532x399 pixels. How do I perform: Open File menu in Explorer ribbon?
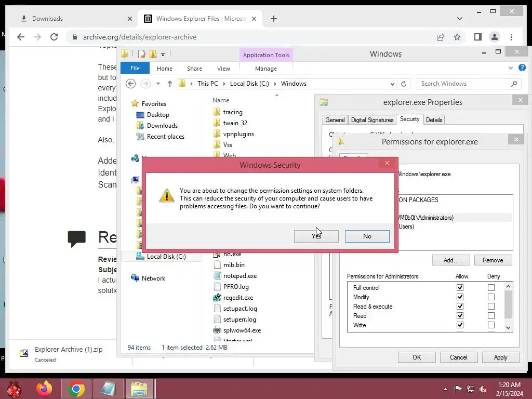coord(135,68)
